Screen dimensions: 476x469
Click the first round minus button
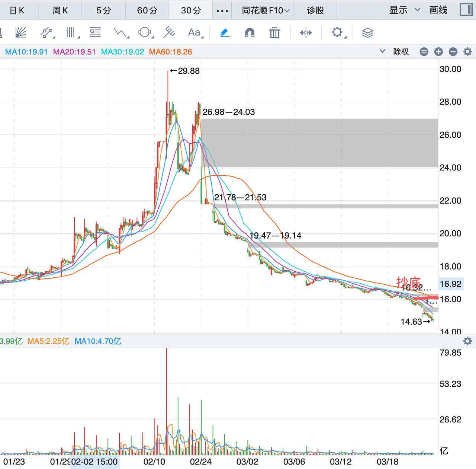(424, 52)
